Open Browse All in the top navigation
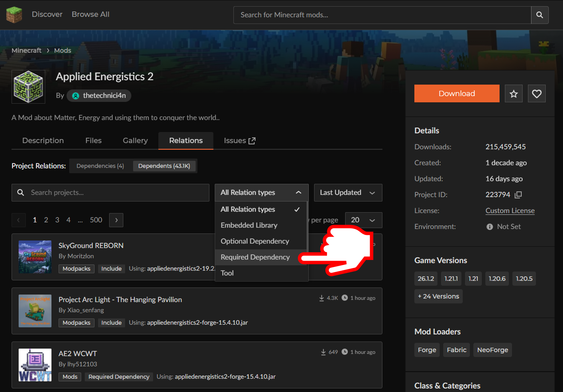563x392 pixels. (x=91, y=15)
